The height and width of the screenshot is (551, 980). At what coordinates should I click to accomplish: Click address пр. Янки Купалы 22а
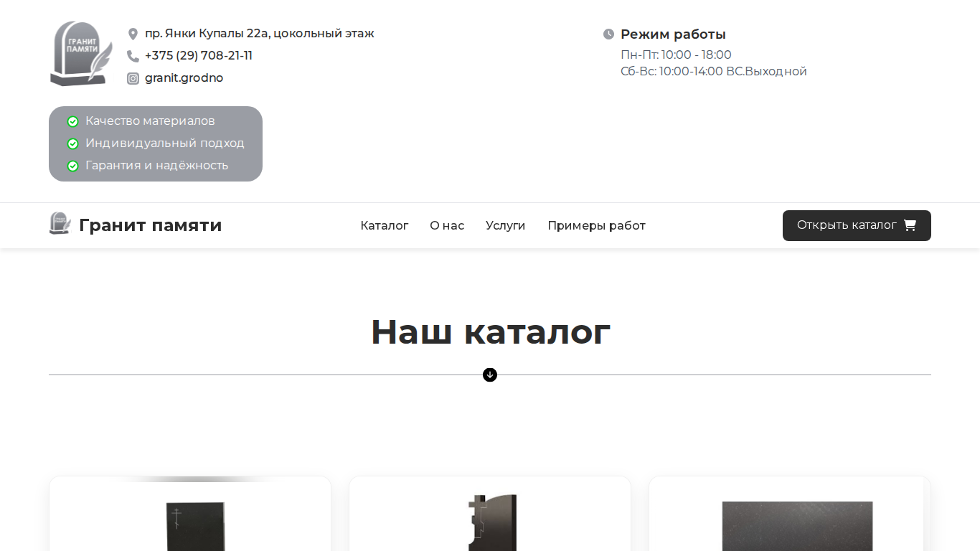click(x=260, y=34)
